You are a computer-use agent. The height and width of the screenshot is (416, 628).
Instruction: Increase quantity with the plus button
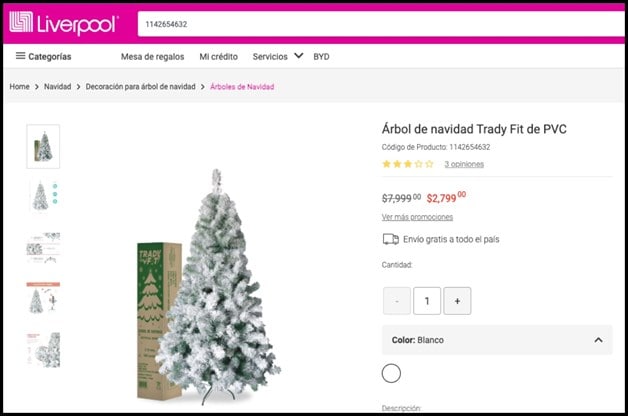click(457, 301)
